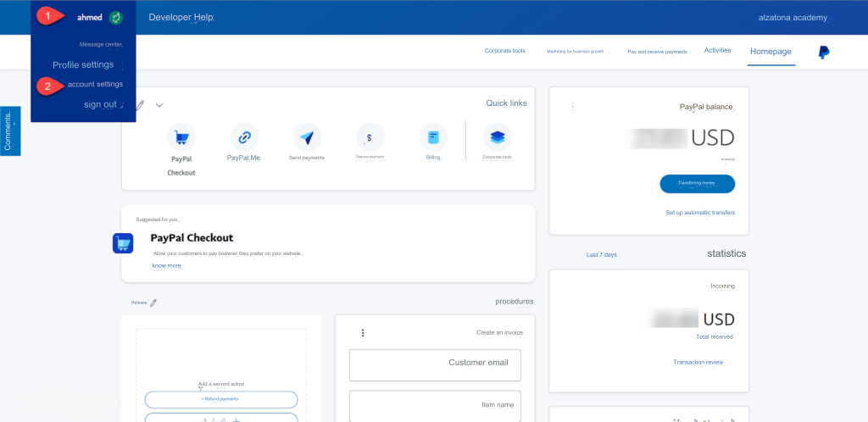Click the blue cart icon beside Suggested for you

point(123,243)
